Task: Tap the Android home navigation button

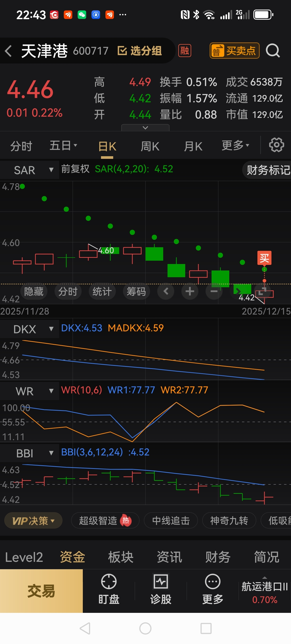Action: pyautogui.click(x=145, y=628)
